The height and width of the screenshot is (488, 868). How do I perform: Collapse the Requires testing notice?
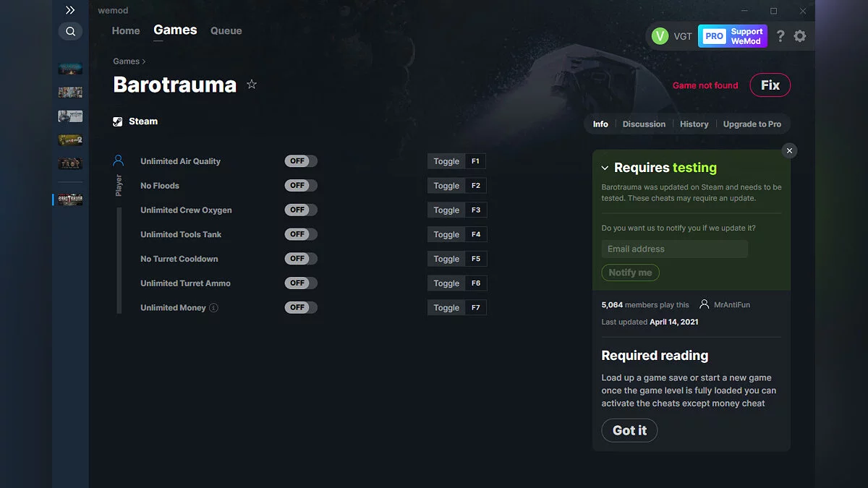[605, 167]
